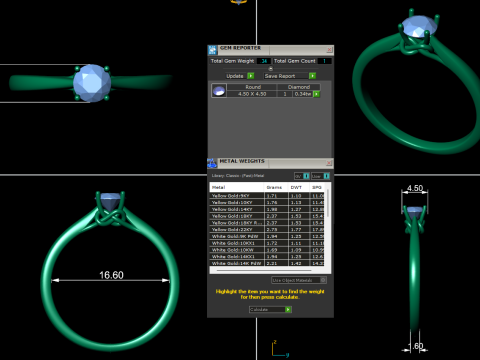480x360 pixels.
Task: Click the green arrow next to Update
Action: 251,76
